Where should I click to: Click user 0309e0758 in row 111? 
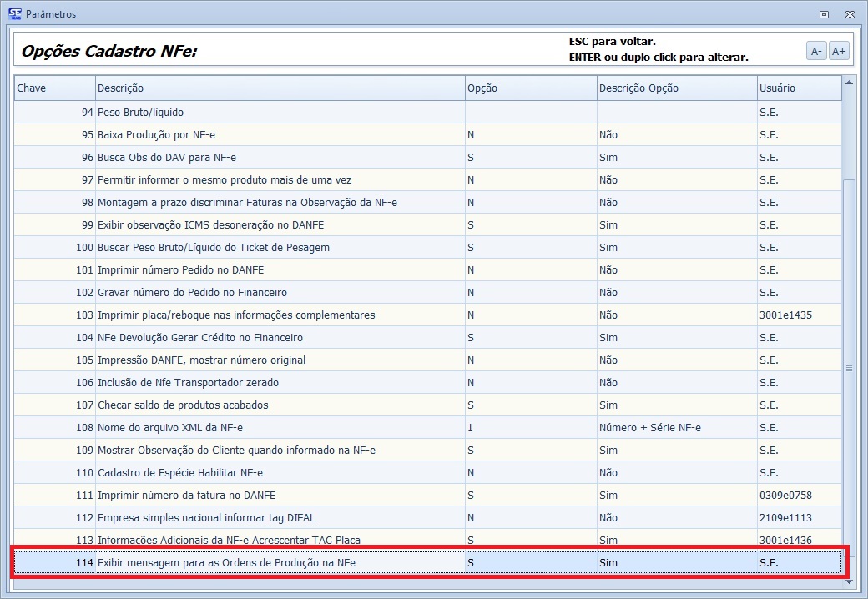click(x=785, y=496)
